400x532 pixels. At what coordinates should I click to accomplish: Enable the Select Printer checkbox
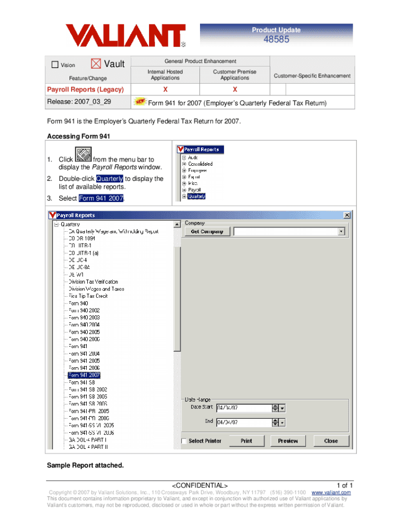(184, 441)
